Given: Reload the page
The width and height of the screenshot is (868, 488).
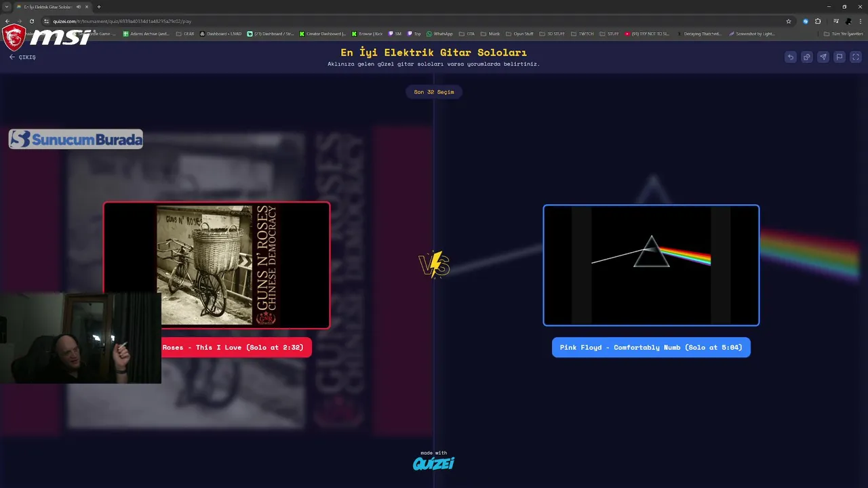Looking at the screenshot, I should (31, 21).
